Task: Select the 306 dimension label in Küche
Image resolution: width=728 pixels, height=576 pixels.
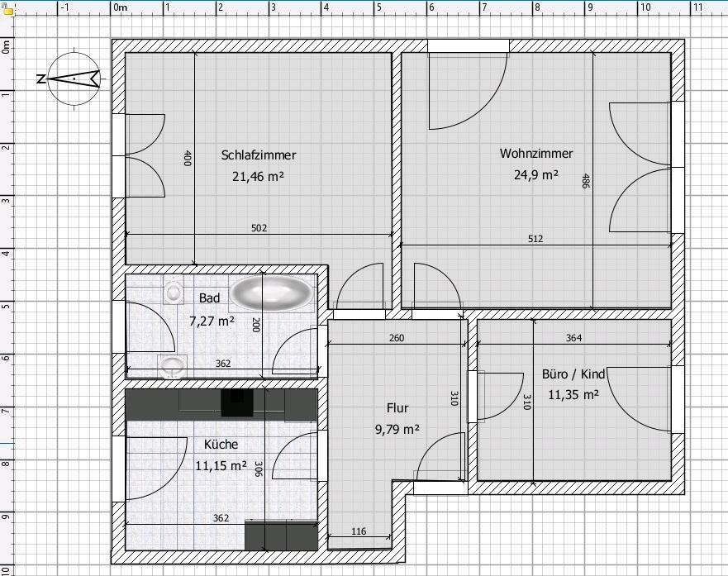Action: point(259,469)
